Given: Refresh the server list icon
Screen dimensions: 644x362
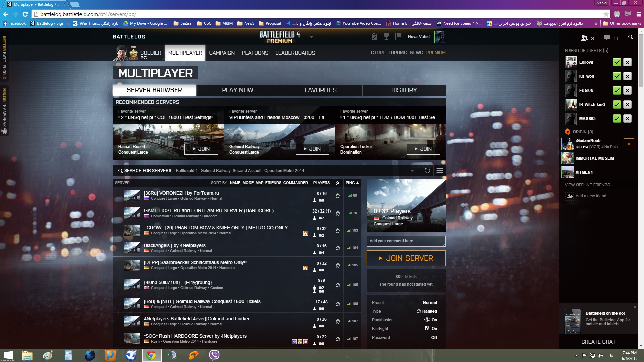Looking at the screenshot, I should click(427, 171).
